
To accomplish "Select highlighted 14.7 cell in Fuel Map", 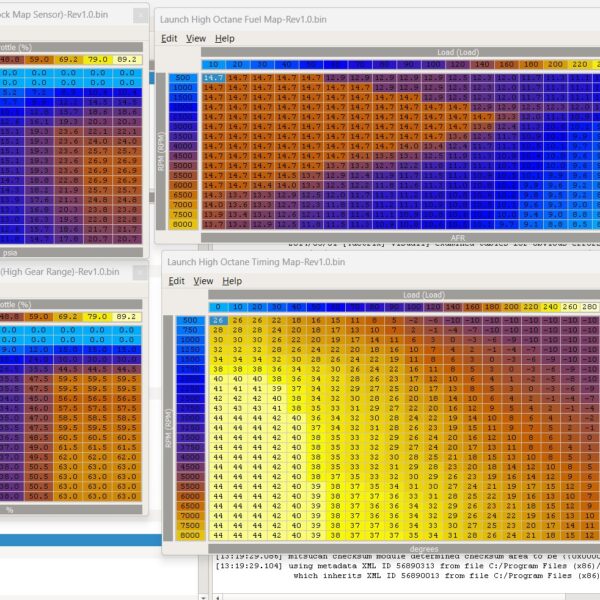I will coord(214,78).
